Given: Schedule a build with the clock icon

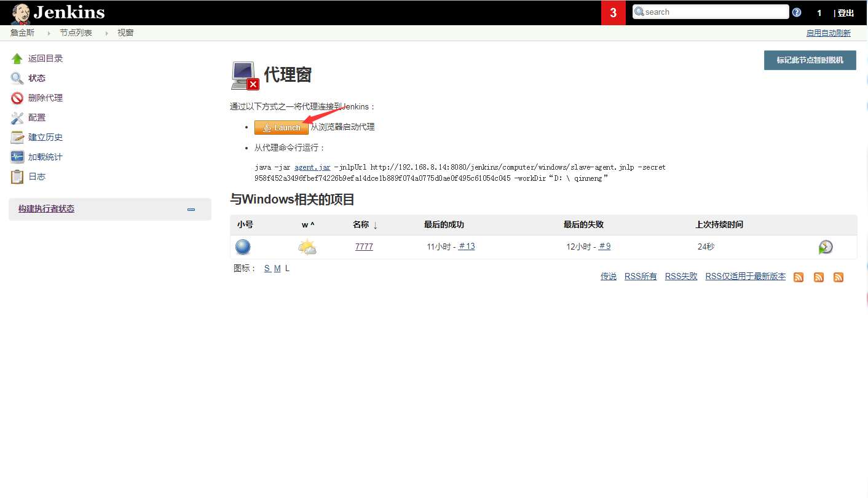Looking at the screenshot, I should 826,247.
